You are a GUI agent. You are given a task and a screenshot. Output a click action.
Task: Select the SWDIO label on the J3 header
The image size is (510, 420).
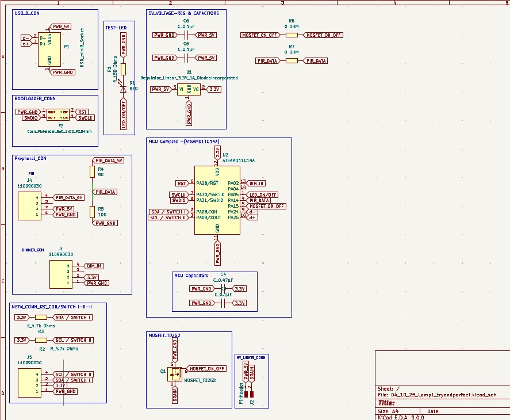point(31,118)
